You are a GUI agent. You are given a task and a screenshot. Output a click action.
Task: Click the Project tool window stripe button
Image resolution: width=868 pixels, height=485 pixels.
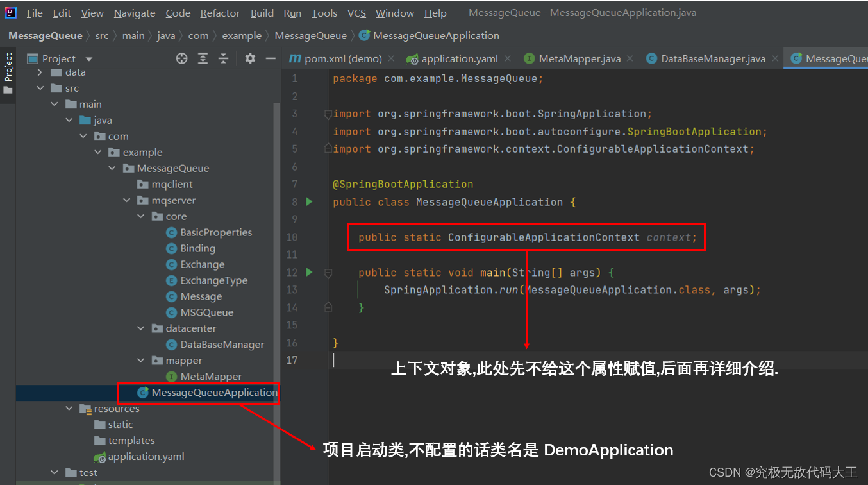[x=8, y=73]
